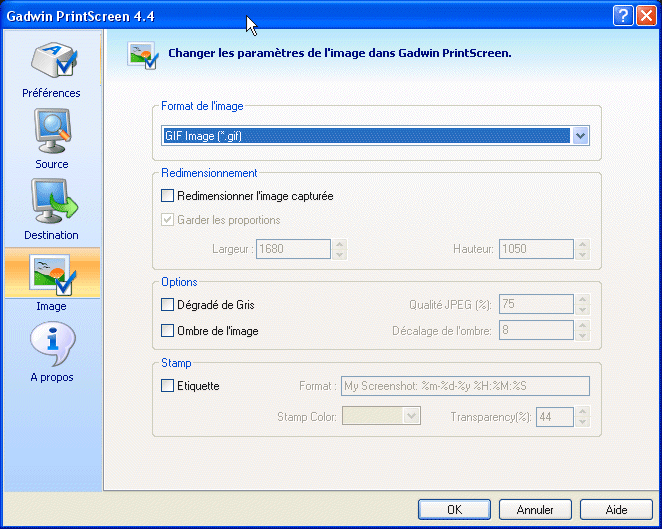This screenshot has height=529, width=662.
Task: Decrease Largeur with the down spinner
Action: click(x=340, y=254)
